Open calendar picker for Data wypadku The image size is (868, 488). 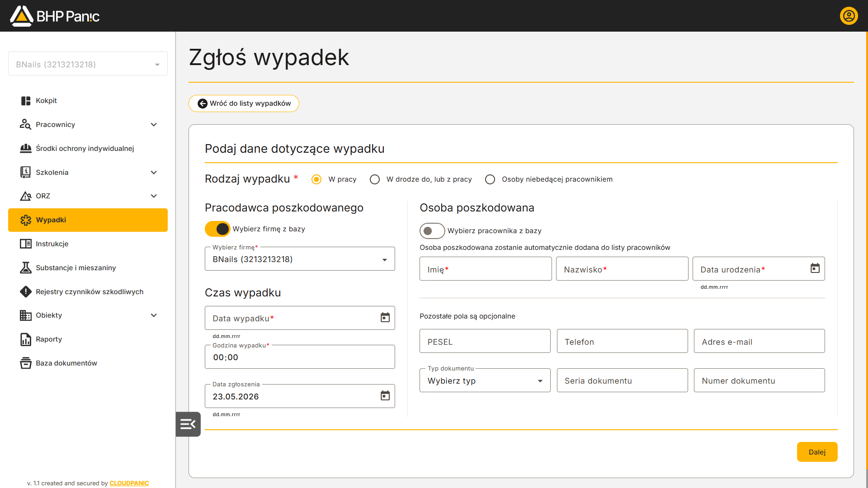385,318
